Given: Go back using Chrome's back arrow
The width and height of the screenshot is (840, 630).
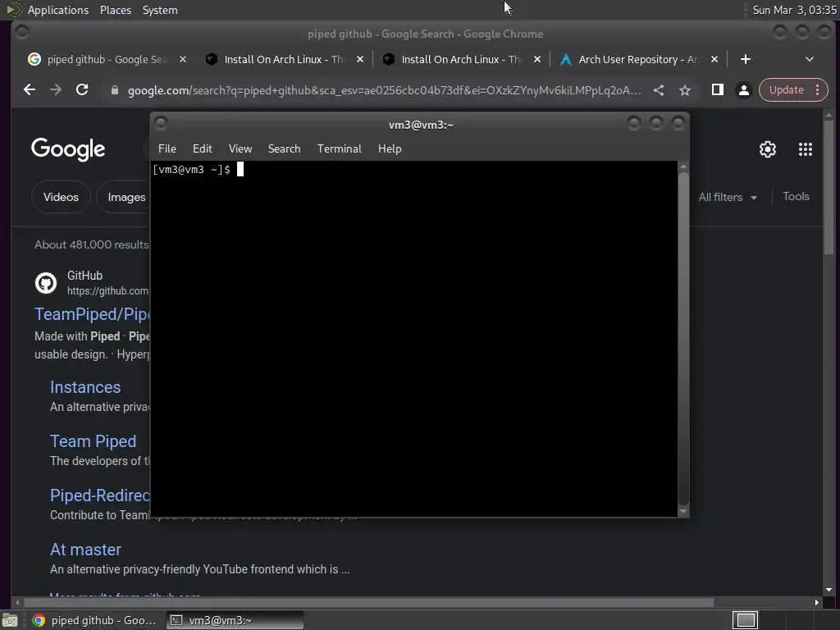Looking at the screenshot, I should tap(30, 90).
